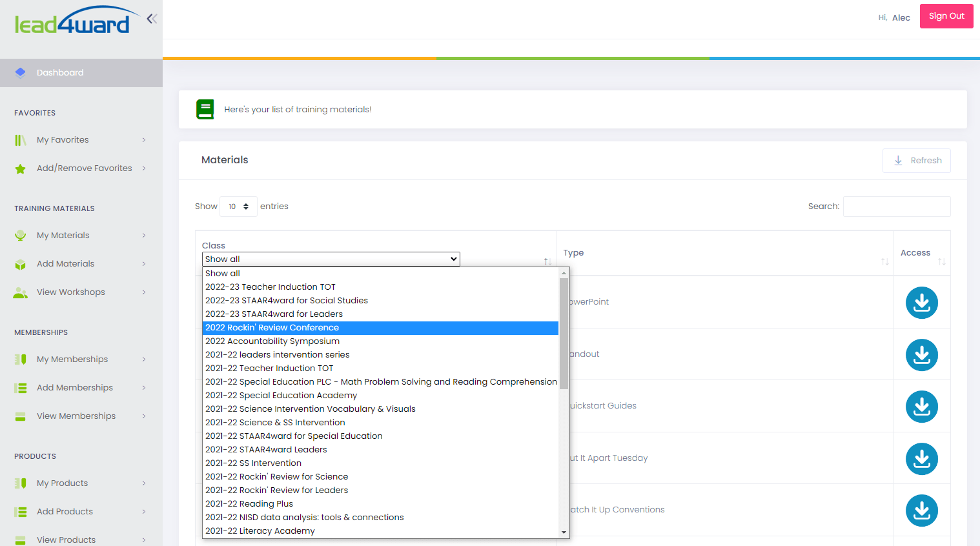Viewport: 980px width, 546px height.
Task: Click the user name Alec
Action: [901, 18]
